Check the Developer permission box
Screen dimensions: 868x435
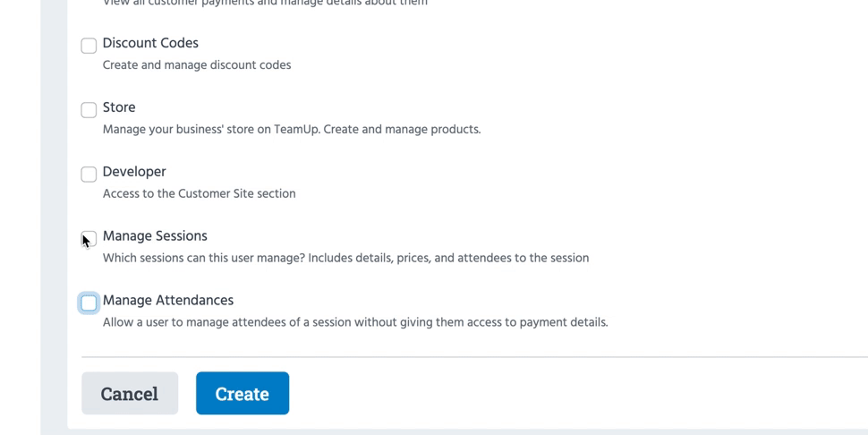click(x=89, y=175)
